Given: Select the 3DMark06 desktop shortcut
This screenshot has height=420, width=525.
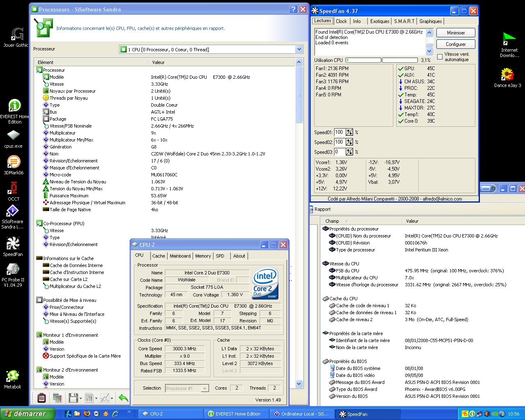Looking at the screenshot, I should coord(14,165).
